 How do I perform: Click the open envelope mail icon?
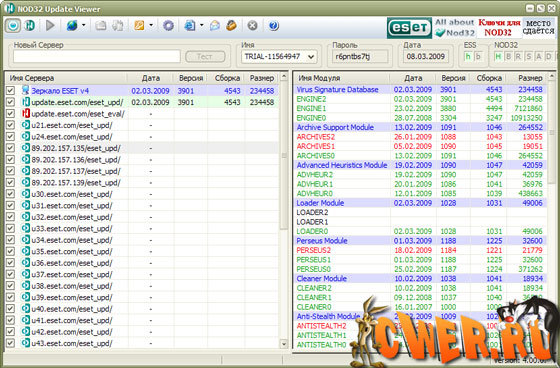pyautogui.click(x=215, y=26)
